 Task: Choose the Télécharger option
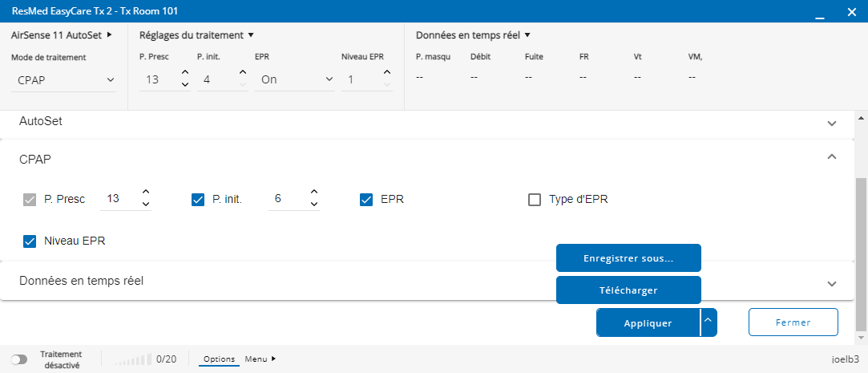[629, 290]
